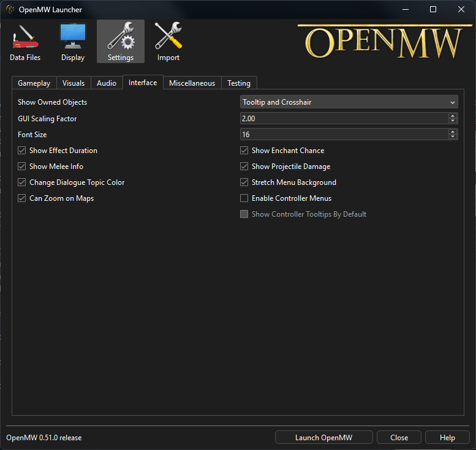
Task: Uncheck Stretch Menu Background
Action: pyautogui.click(x=244, y=182)
